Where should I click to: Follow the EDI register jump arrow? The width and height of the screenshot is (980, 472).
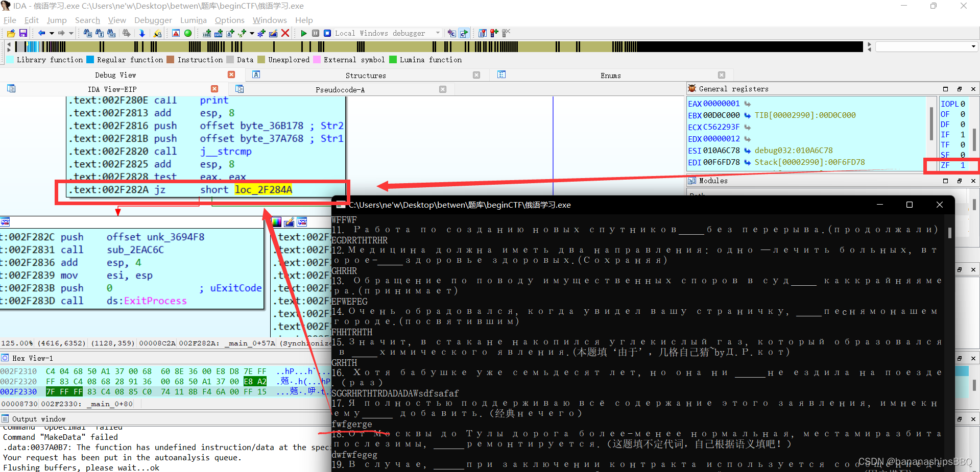click(x=747, y=162)
